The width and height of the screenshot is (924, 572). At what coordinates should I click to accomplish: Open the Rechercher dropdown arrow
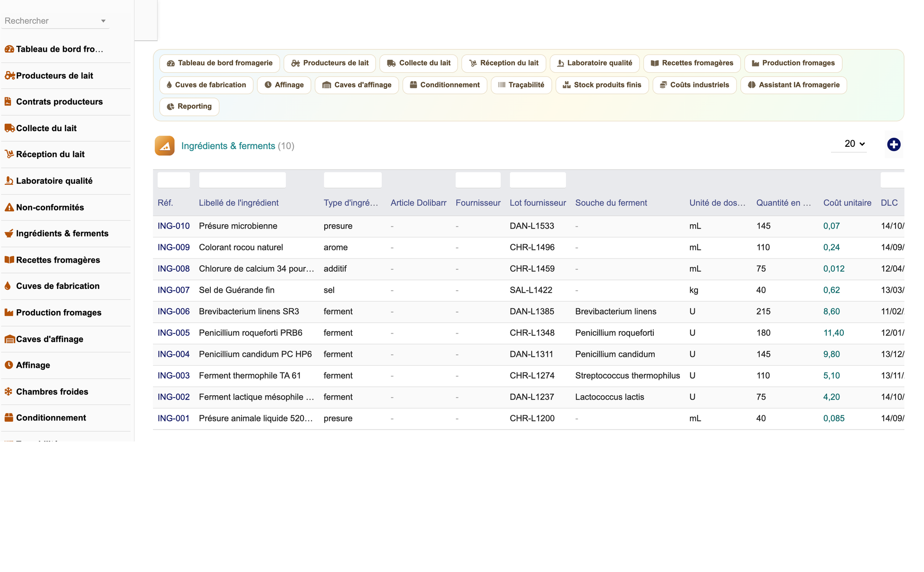(x=103, y=21)
